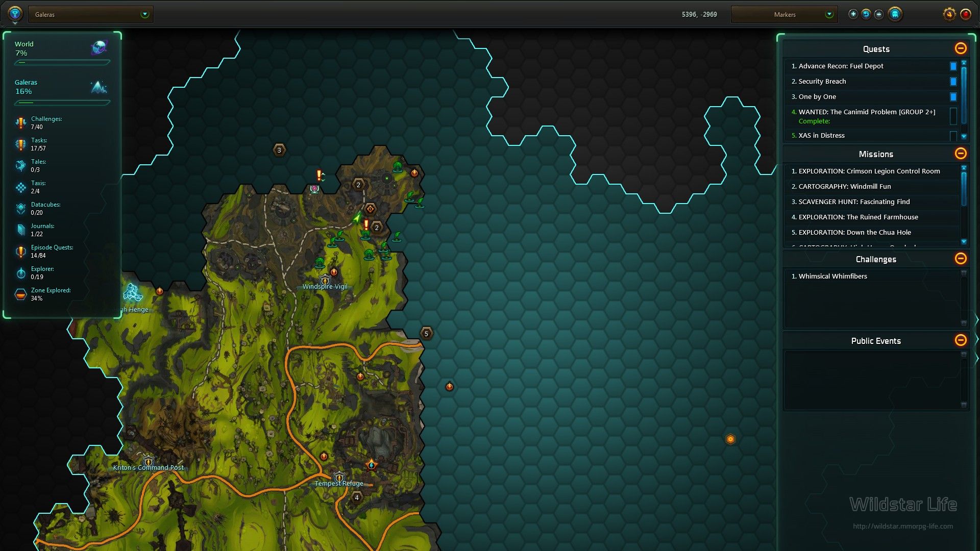Click Windspire Vigil map label
This screenshot has width=980, height=551.
coord(325,287)
